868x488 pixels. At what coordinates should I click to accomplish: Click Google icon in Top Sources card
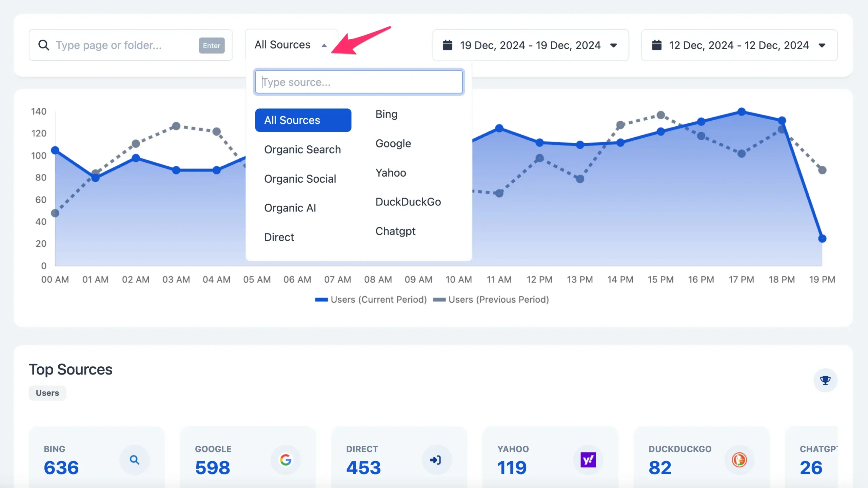286,460
